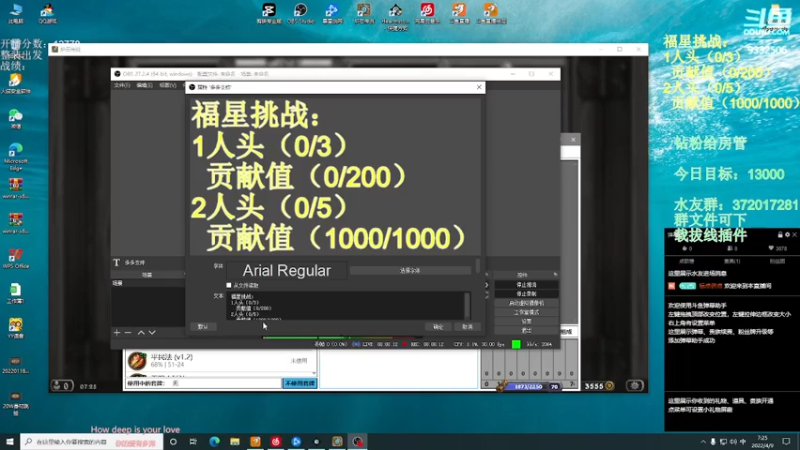This screenshot has height=450, width=800.
Task: Open the WPS Office desktop shortcut
Action: [16, 259]
